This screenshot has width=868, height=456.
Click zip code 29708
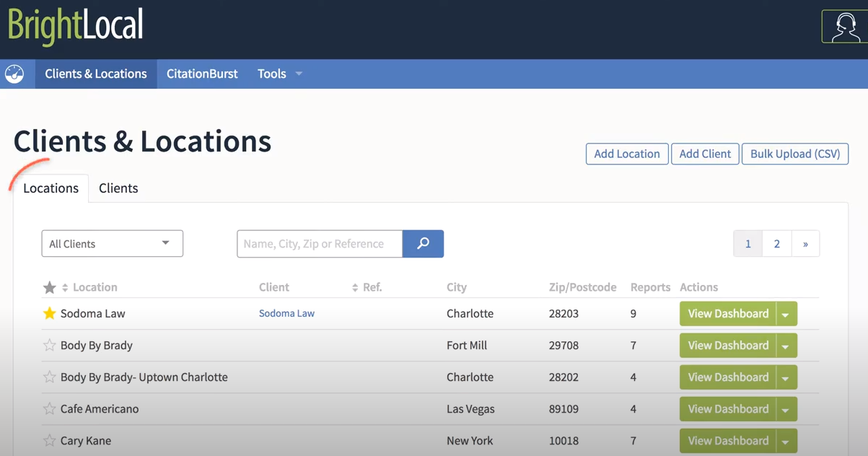click(x=564, y=345)
